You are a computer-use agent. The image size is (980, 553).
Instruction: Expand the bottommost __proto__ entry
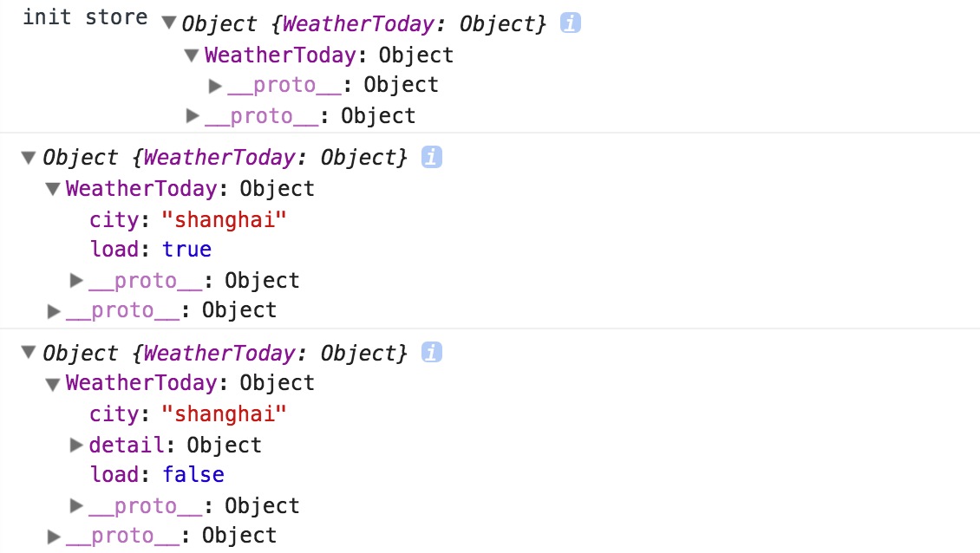coord(54,536)
